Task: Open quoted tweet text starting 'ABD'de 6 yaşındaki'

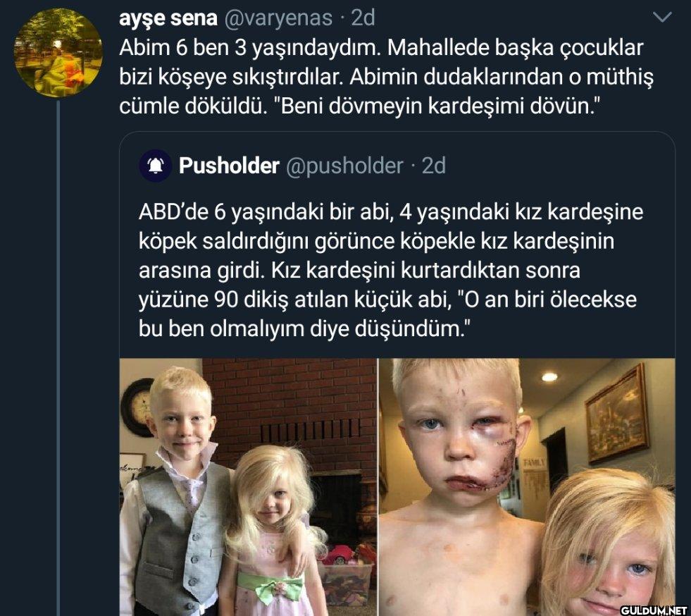Action: click(x=391, y=271)
